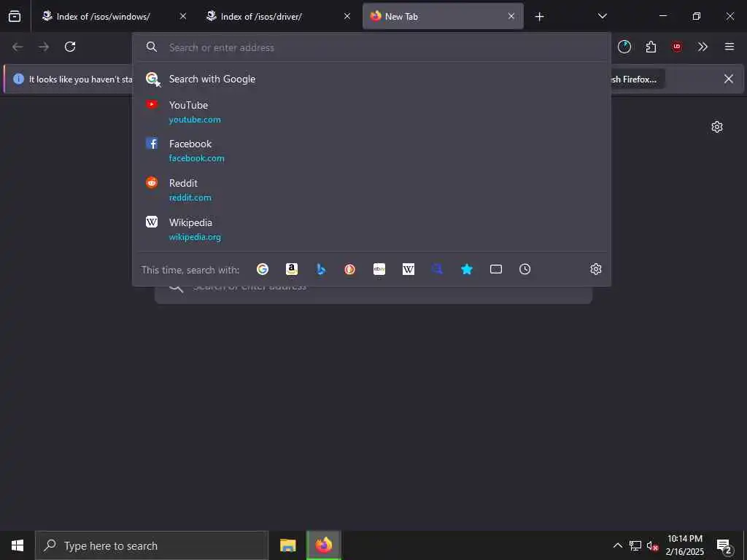Click the new tab page search box
This screenshot has width=747, height=560.
[x=373, y=295]
